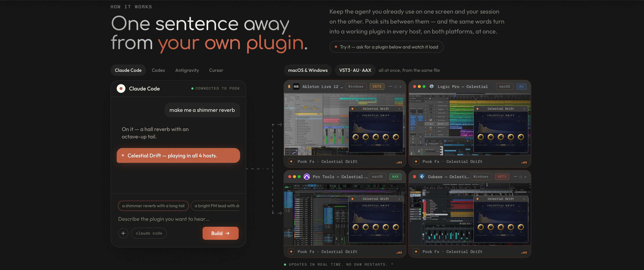Click the macOS badge in the Logic Pro window
This screenshot has width=644, height=270.
point(504,87)
